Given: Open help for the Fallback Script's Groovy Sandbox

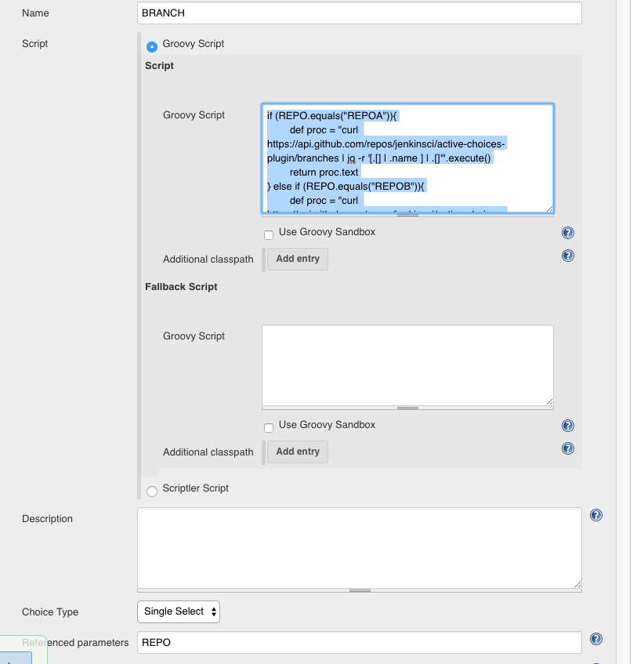Looking at the screenshot, I should click(568, 426).
